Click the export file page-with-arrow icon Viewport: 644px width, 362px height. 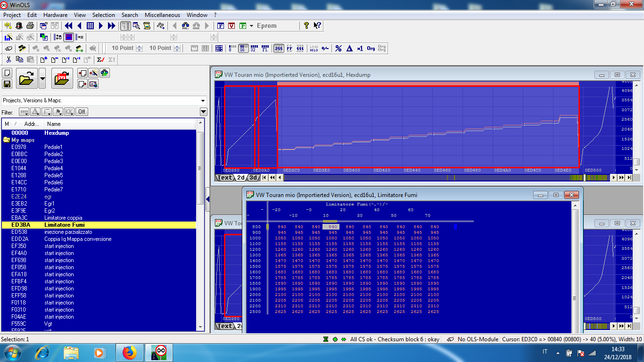(83, 84)
